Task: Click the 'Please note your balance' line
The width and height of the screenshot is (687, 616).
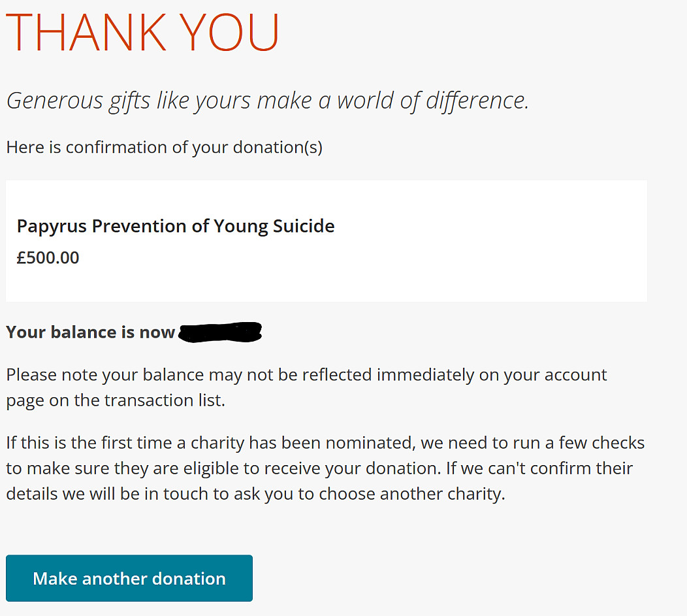Action: 306,375
